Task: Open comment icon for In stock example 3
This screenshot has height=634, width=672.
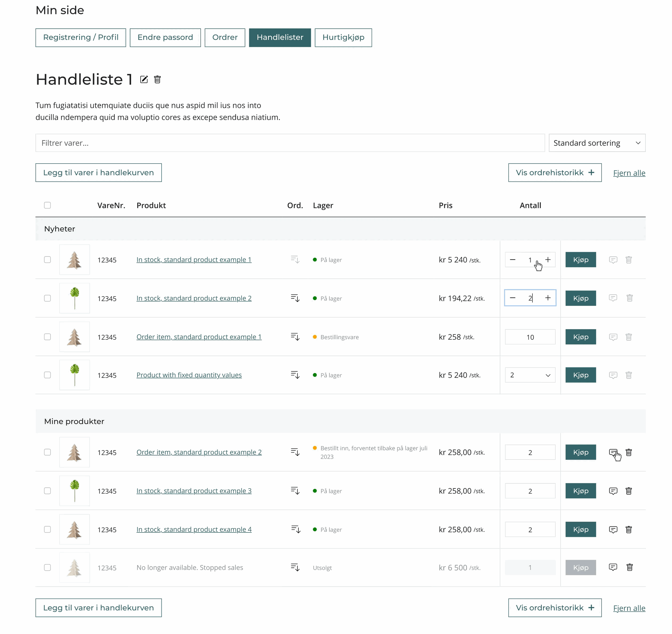Action: (x=613, y=491)
